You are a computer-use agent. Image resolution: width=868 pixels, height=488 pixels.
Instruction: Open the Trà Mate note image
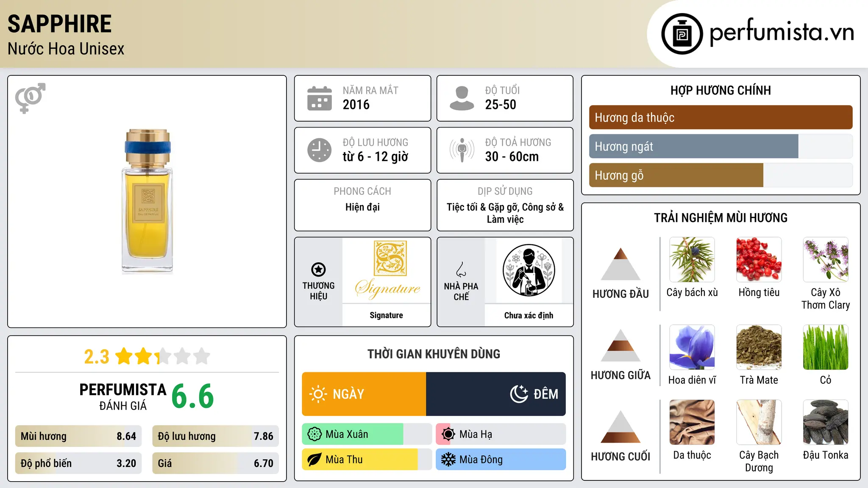tap(759, 347)
